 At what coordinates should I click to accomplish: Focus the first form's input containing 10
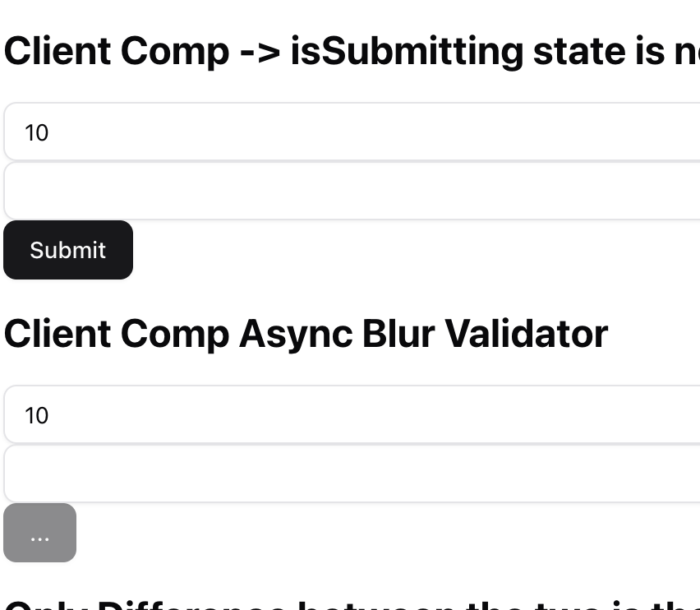click(352, 132)
